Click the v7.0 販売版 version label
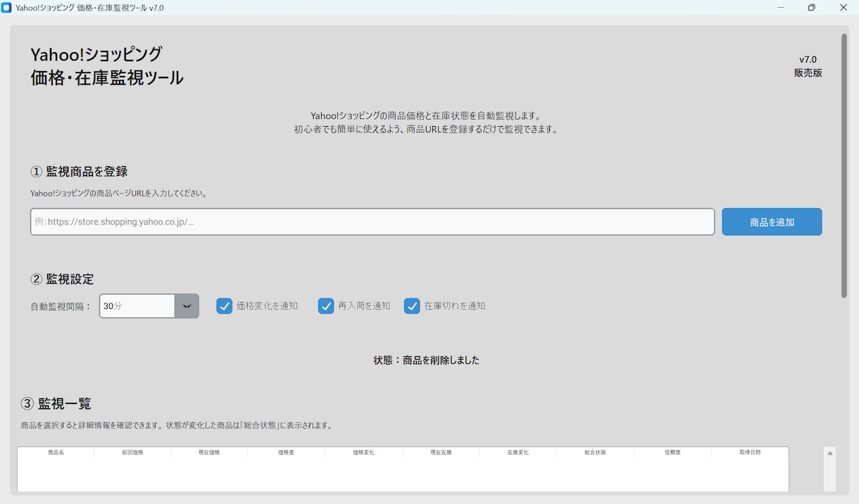This screenshot has width=859, height=504. [x=808, y=66]
